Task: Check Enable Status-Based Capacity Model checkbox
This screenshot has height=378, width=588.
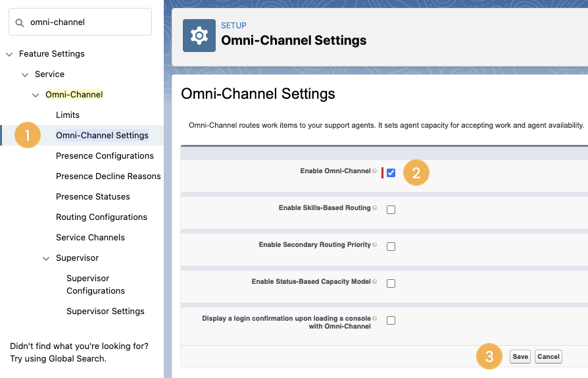Action: click(391, 283)
